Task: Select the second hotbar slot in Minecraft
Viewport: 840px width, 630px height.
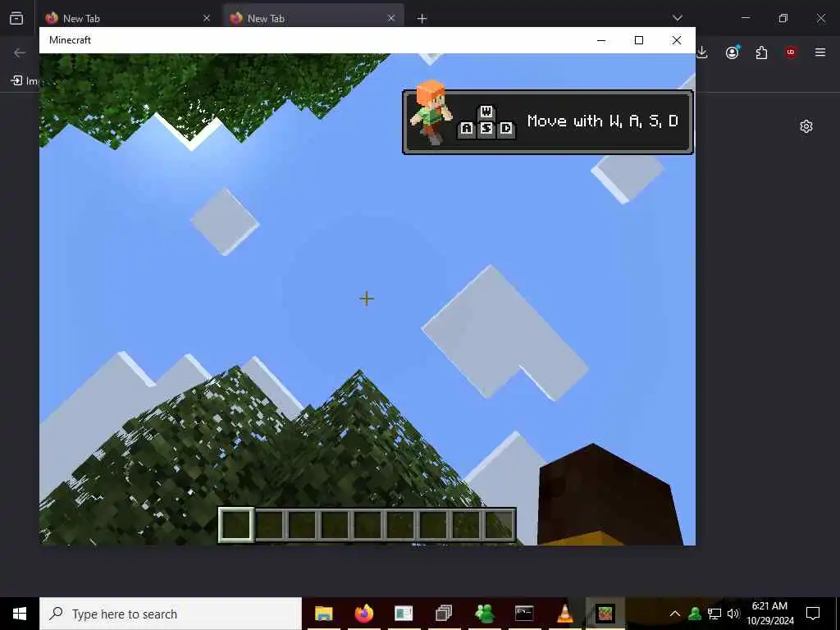Action: pyautogui.click(x=269, y=525)
